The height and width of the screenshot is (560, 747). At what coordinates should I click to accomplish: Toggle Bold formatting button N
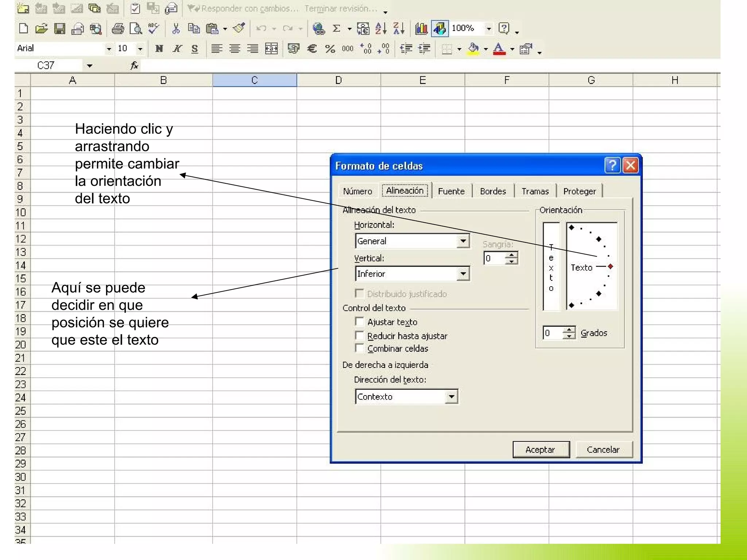click(159, 48)
